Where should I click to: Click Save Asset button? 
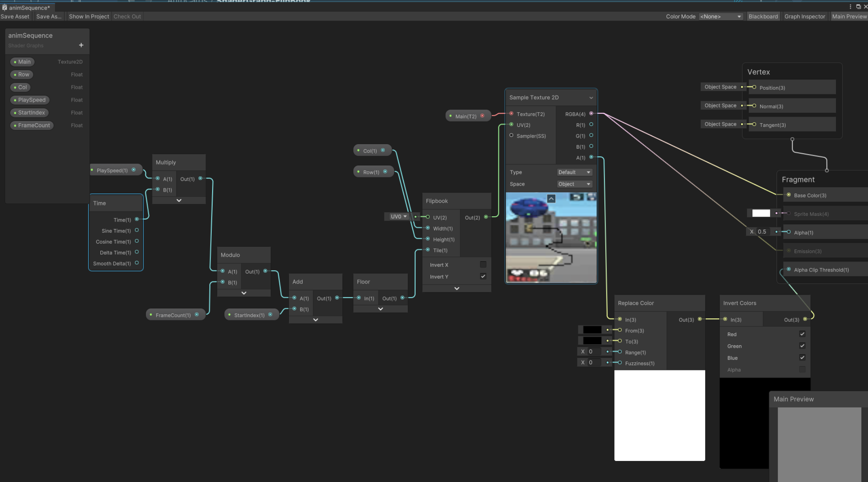tap(15, 16)
